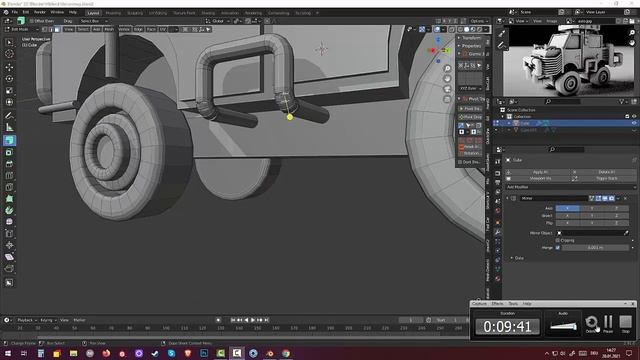Open the Render menu

click(40, 12)
